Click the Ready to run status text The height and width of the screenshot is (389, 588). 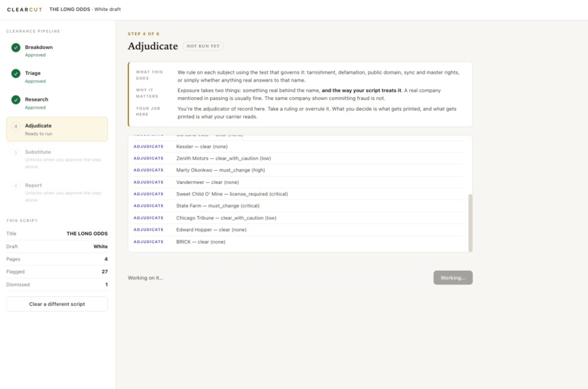pyautogui.click(x=39, y=134)
